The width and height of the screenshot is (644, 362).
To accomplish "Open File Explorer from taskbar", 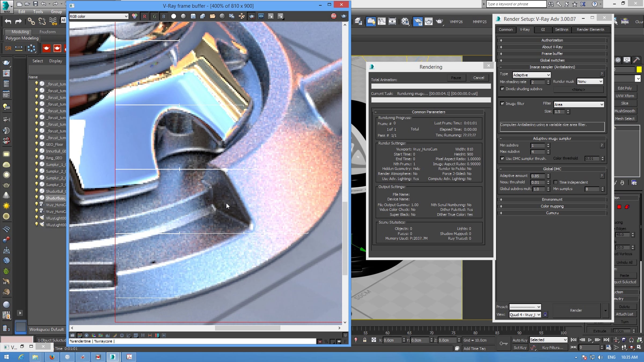I will coord(35,357).
